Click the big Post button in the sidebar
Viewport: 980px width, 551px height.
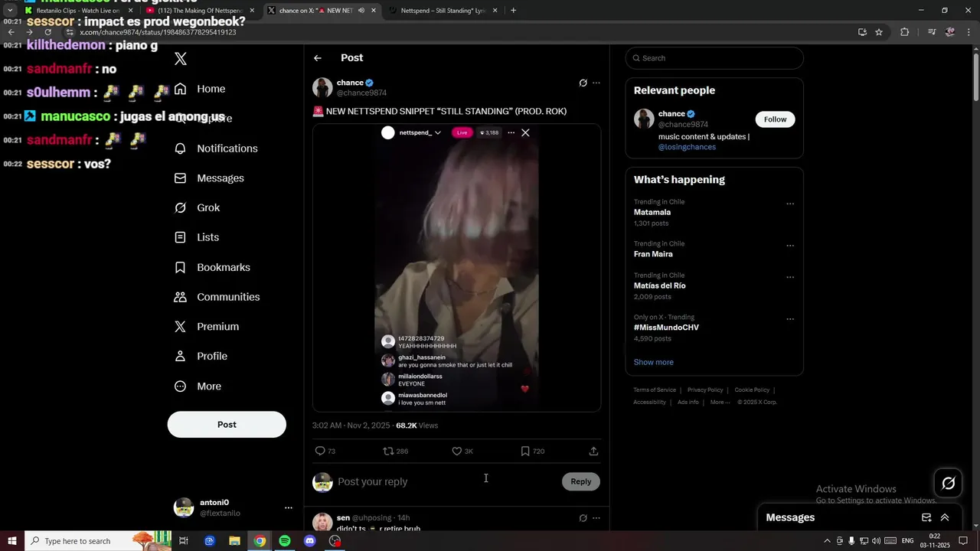[x=227, y=425]
